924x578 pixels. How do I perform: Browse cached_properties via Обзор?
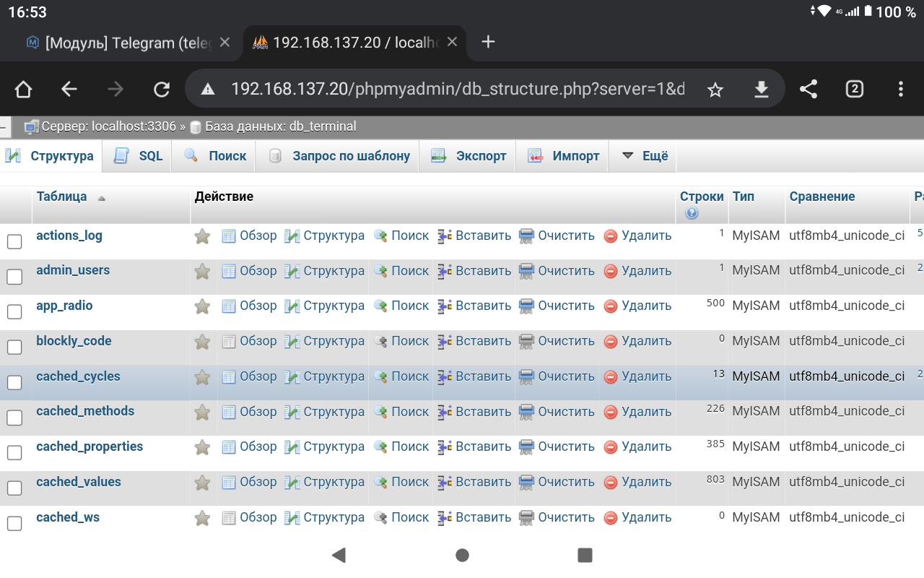257,447
